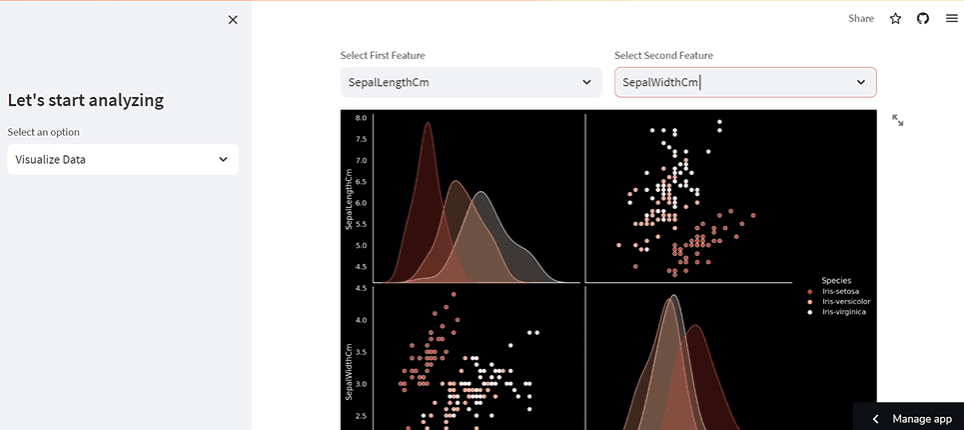Click the SepalLengthCm density plot

tap(476, 198)
